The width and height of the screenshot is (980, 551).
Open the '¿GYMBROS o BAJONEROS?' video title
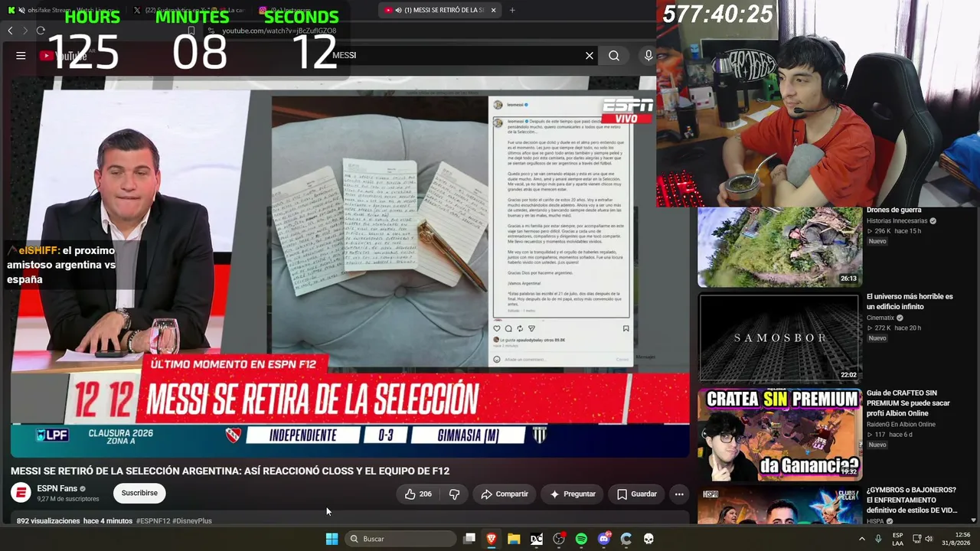pyautogui.click(x=912, y=500)
